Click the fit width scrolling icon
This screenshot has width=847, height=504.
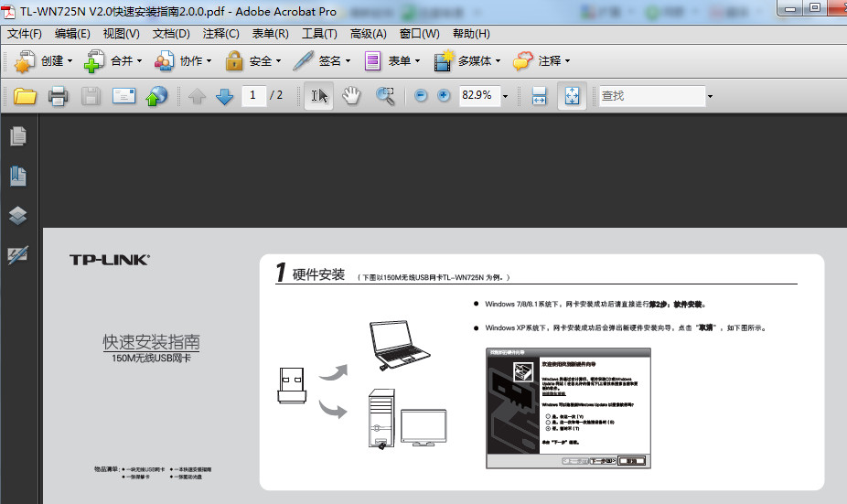coord(539,96)
